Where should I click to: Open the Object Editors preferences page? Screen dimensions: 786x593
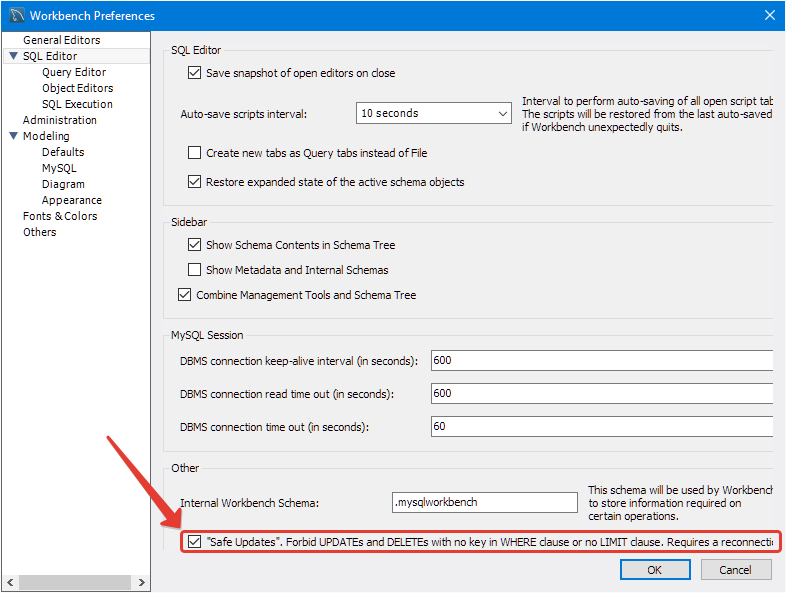point(78,88)
